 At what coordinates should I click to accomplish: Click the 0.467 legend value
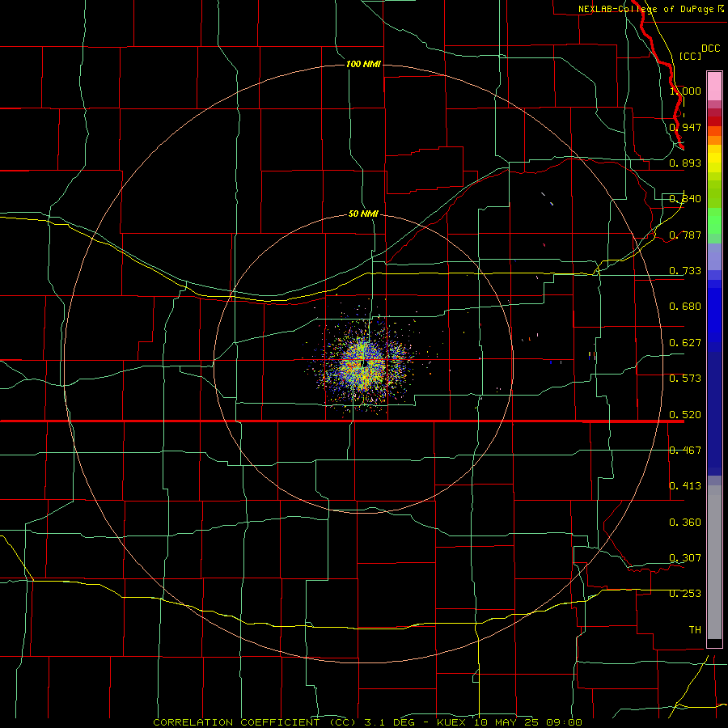coord(685,451)
